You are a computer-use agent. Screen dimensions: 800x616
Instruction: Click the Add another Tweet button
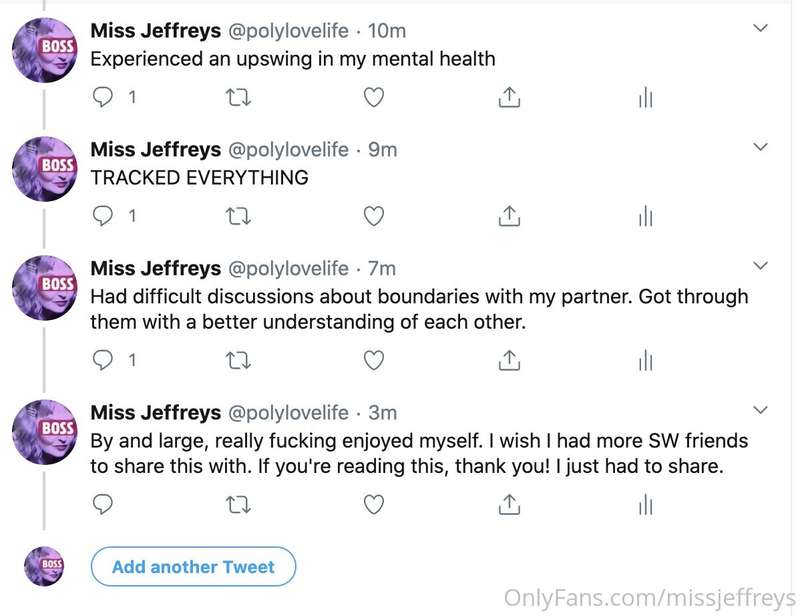click(193, 566)
